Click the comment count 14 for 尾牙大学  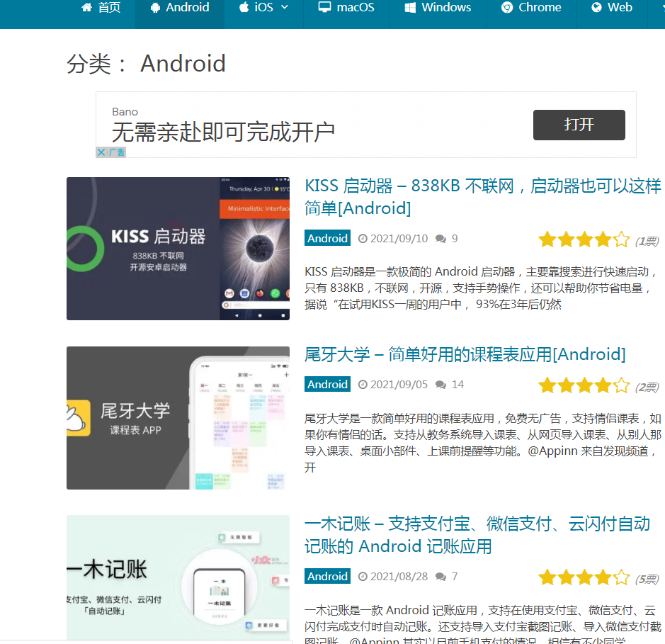[x=457, y=385]
